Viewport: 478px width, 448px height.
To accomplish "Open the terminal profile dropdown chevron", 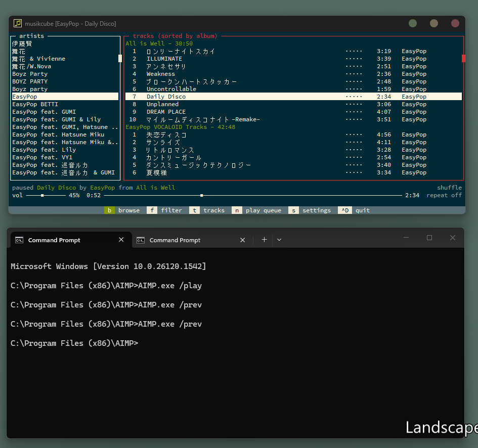I will (279, 240).
